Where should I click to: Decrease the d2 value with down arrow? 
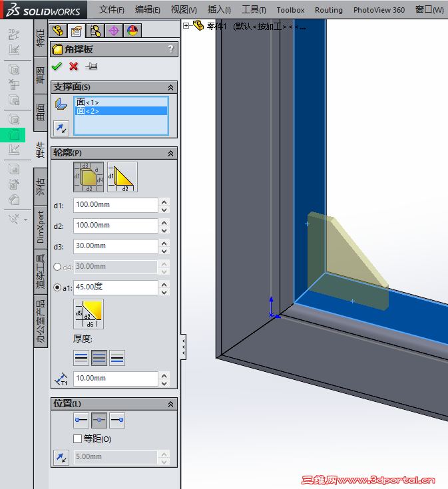(164, 230)
